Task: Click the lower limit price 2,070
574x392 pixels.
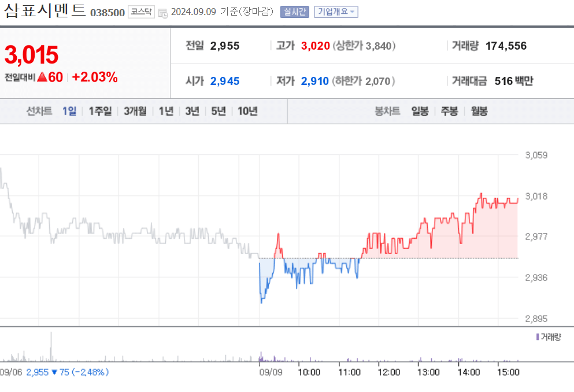Action: (x=378, y=81)
